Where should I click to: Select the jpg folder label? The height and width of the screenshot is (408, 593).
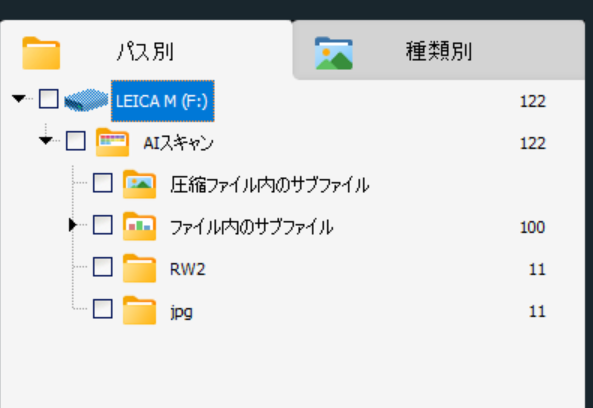(181, 312)
